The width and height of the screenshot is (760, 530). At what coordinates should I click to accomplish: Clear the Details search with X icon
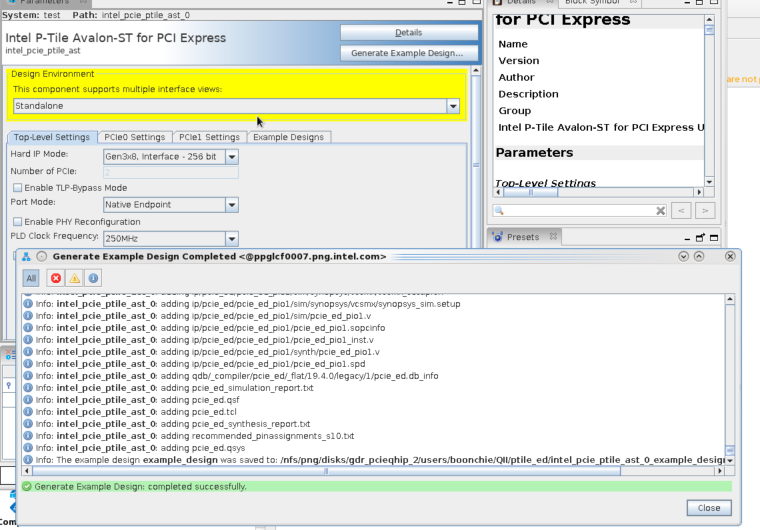coord(660,210)
